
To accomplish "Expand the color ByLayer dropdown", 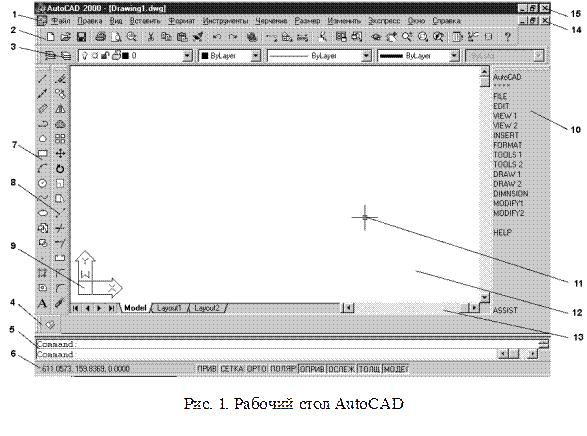I will [255, 56].
